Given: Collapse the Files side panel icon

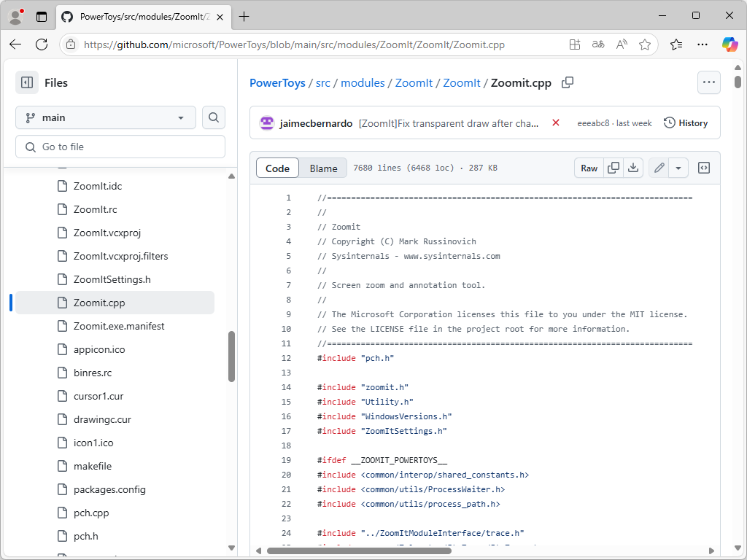Looking at the screenshot, I should [27, 83].
